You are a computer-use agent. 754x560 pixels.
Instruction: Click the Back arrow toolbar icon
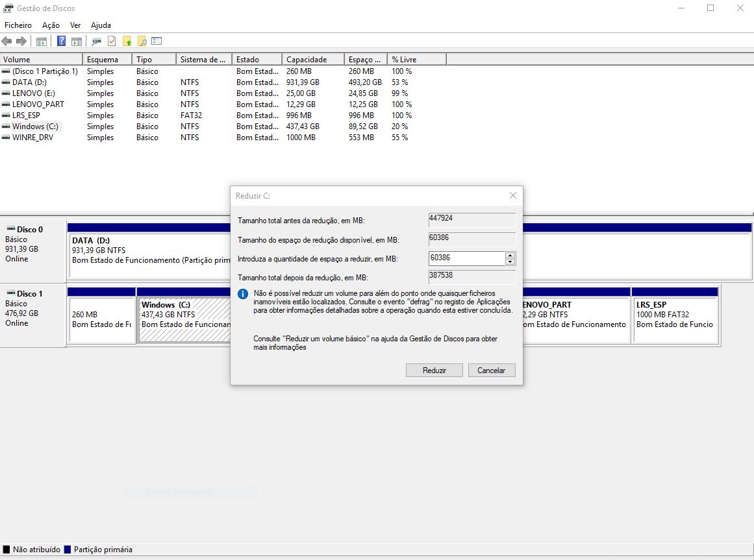pyautogui.click(x=7, y=42)
